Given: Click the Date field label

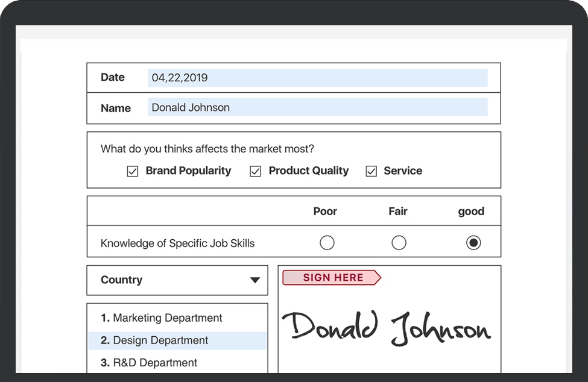Looking at the screenshot, I should [x=113, y=78].
